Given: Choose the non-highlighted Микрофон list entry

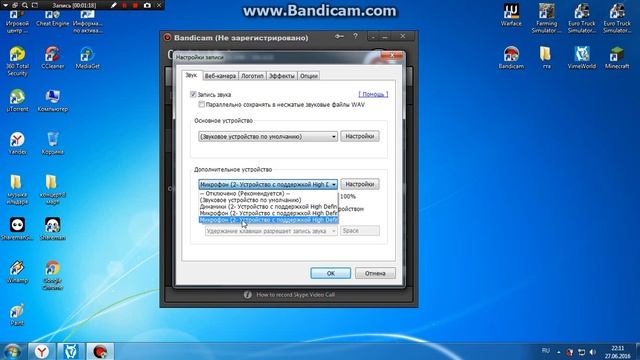Looking at the screenshot, I should pyautogui.click(x=268, y=213).
